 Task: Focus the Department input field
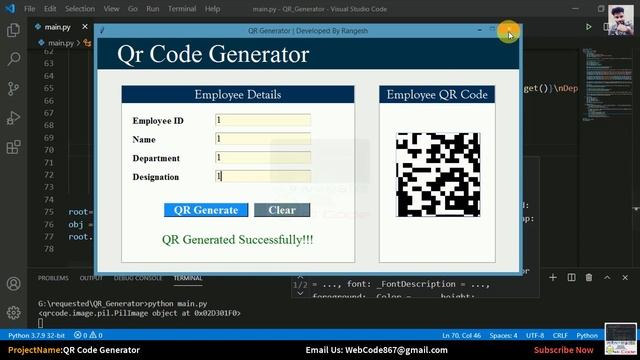click(263, 158)
